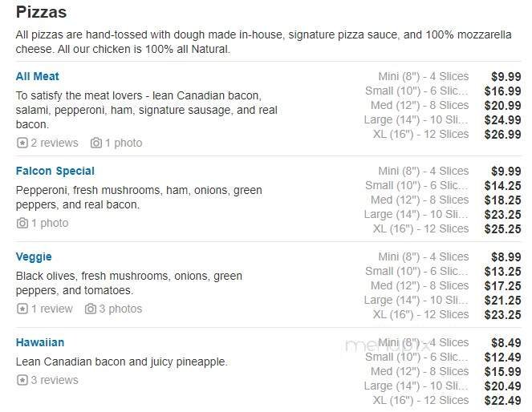Open the Hawaiian pizza link

[40, 342]
